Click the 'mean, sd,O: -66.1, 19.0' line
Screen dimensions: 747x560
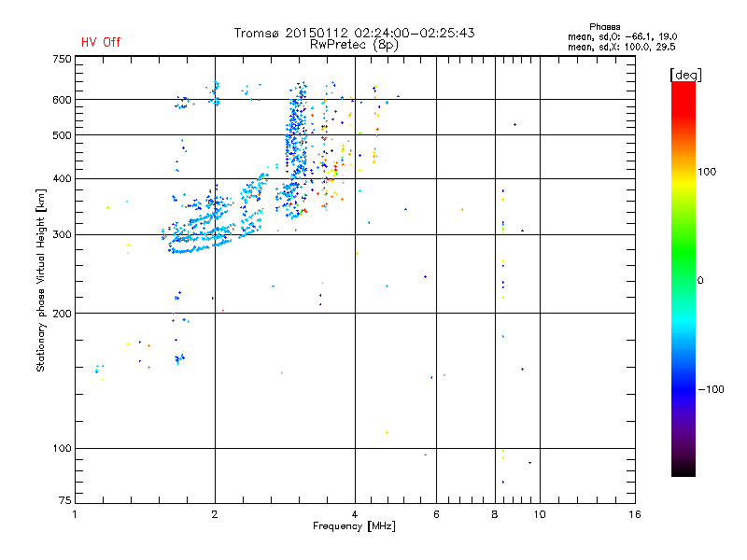[622, 36]
